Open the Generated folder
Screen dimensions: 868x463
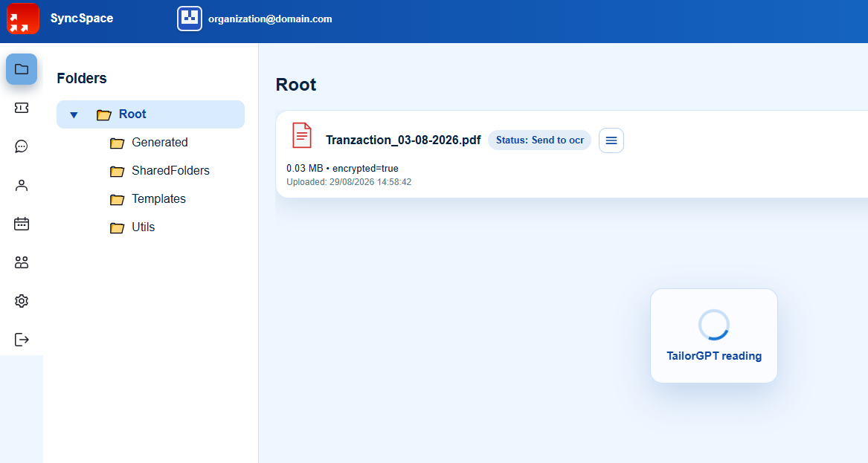159,142
